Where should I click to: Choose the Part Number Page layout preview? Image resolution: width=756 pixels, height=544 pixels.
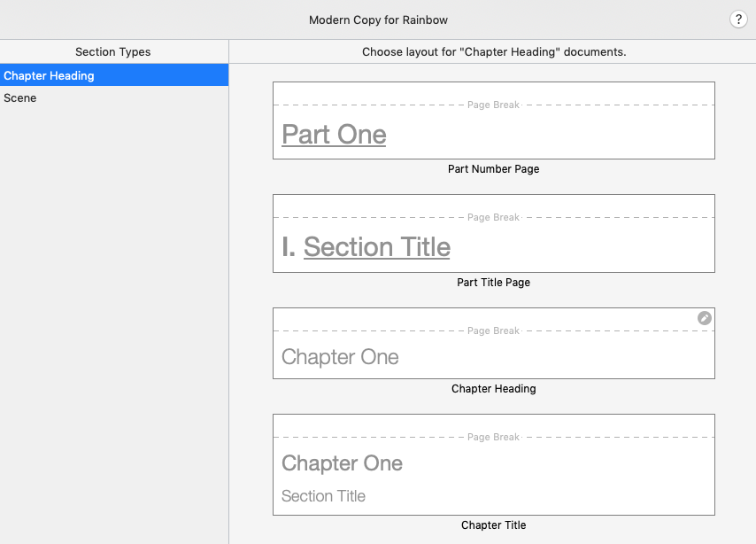(x=494, y=120)
